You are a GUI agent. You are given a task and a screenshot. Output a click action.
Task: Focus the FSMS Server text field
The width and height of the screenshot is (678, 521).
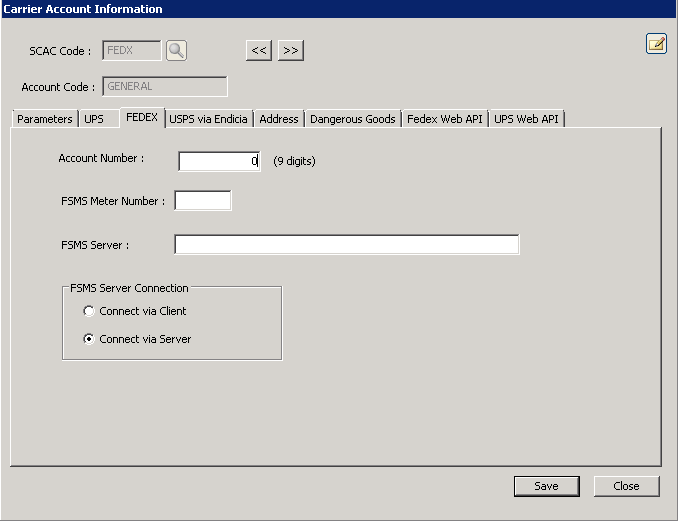pos(346,245)
